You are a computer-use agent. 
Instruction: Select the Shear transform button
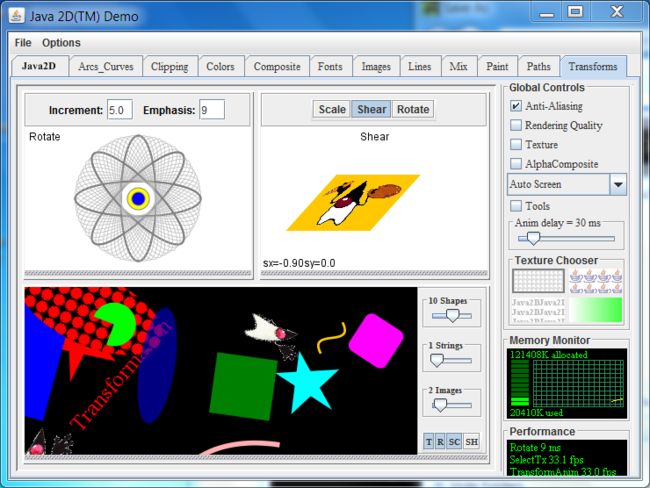click(x=371, y=109)
